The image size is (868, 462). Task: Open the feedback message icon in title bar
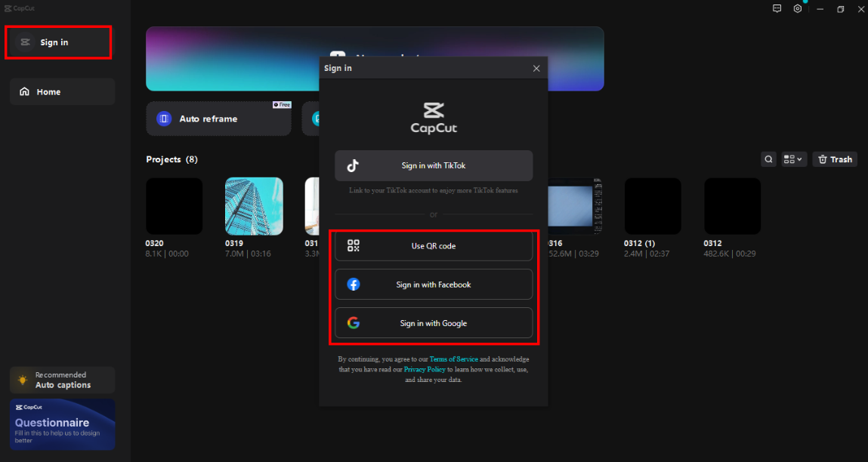coord(777,8)
